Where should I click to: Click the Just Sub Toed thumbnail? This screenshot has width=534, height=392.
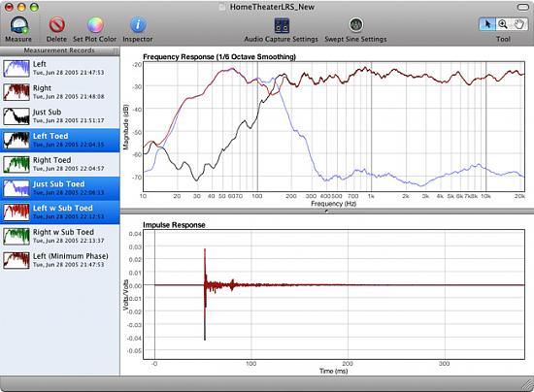[17, 188]
